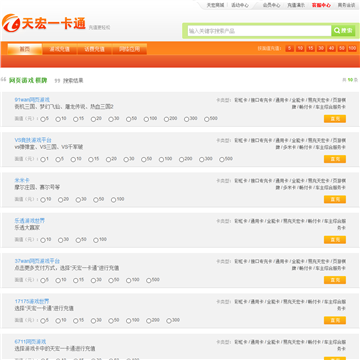The height and width of the screenshot is (360, 360).
Task: Open the 米米卡 title link
Action: (x=22, y=180)
